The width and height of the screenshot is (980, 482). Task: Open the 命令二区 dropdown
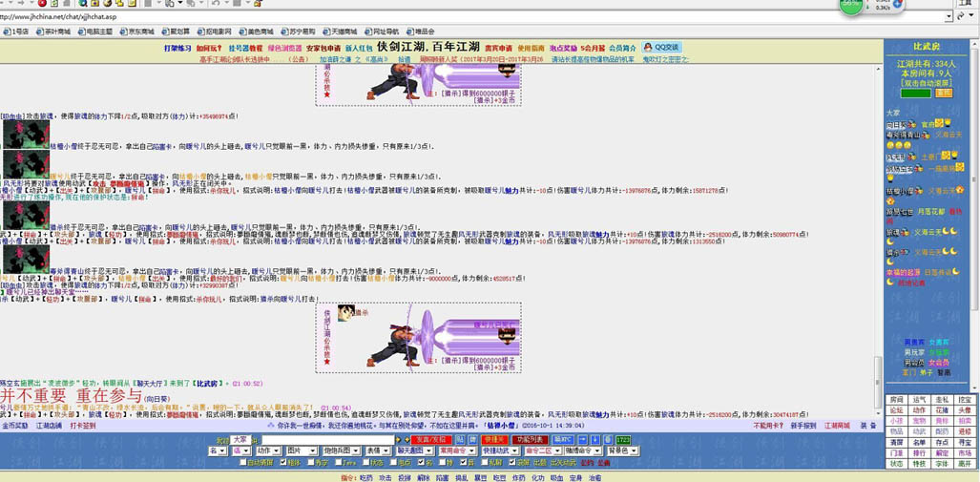(x=543, y=451)
